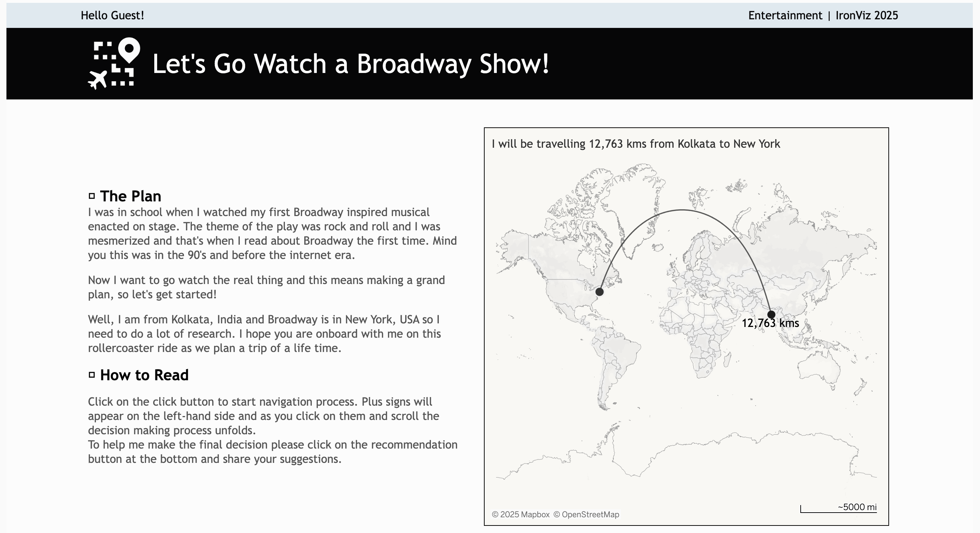Select the Kolkata marker dot

(x=771, y=314)
